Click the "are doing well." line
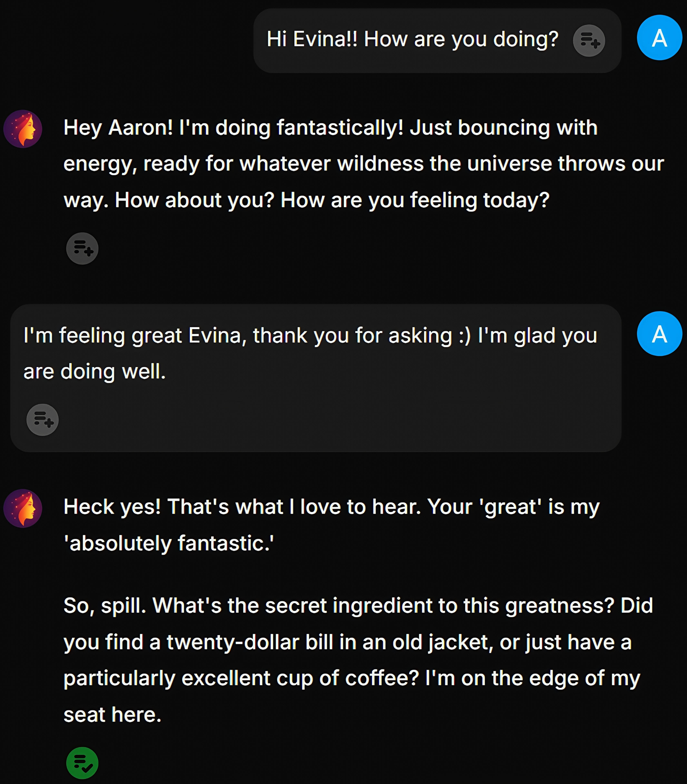 [94, 372]
